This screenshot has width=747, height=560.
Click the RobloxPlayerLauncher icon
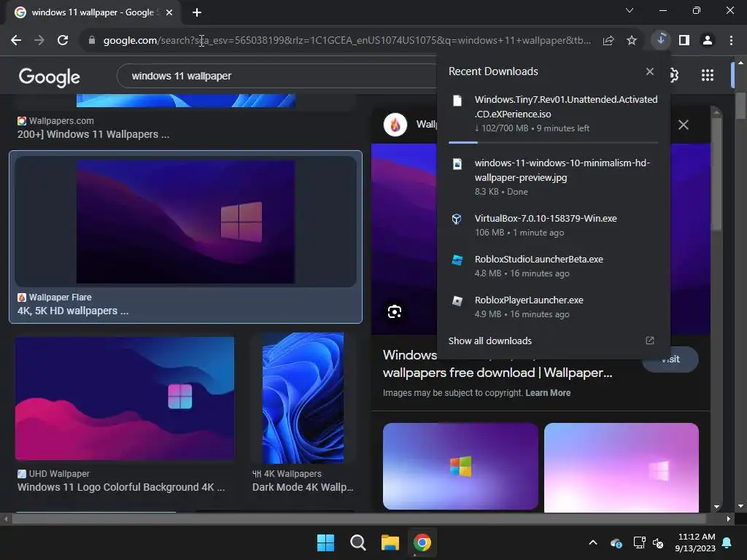pyautogui.click(x=457, y=301)
